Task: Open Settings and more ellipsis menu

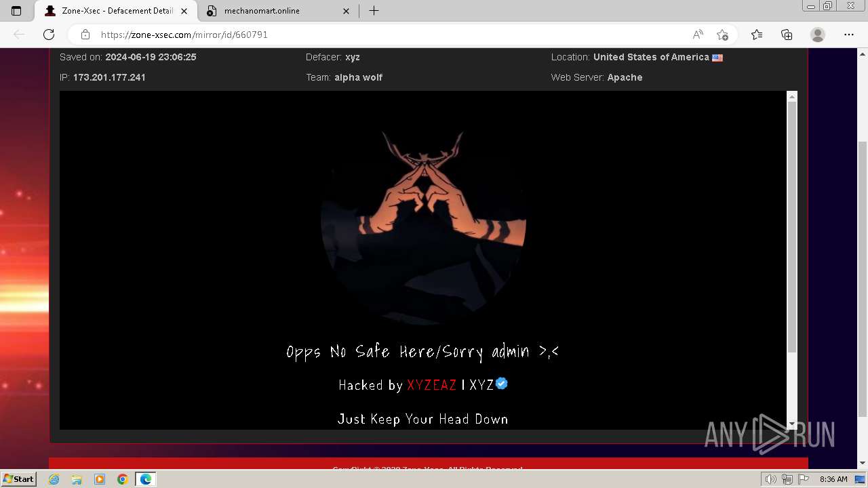Action: tap(849, 35)
